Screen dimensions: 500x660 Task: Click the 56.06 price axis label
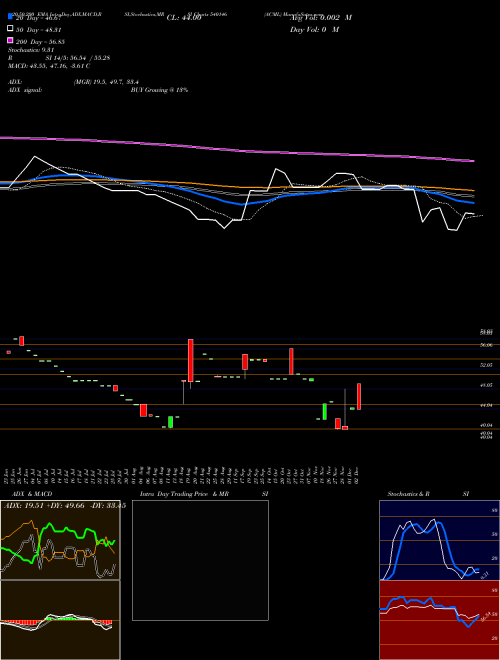(x=486, y=345)
